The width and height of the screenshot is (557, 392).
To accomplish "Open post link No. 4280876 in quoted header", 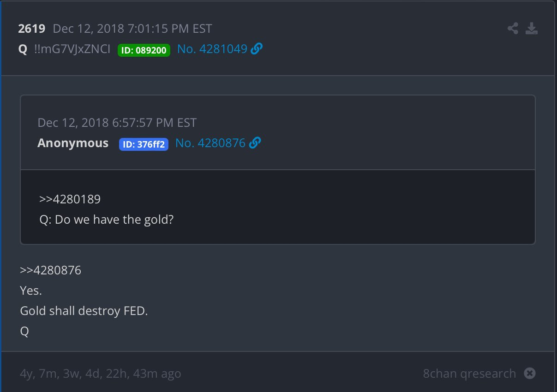I will tap(212, 143).
